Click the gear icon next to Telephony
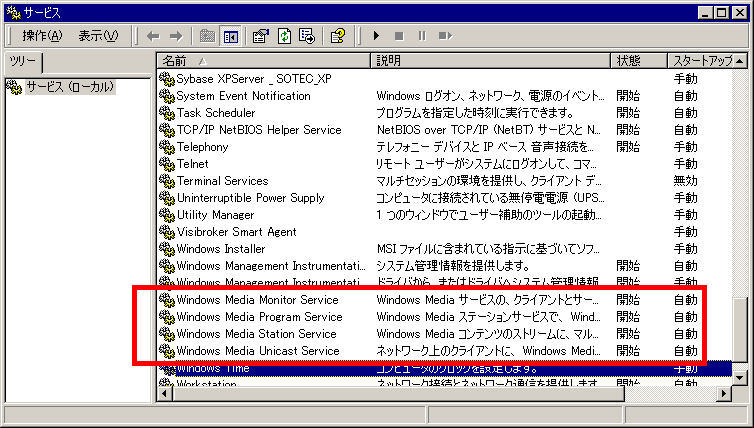This screenshot has height=428, width=754. (166, 147)
